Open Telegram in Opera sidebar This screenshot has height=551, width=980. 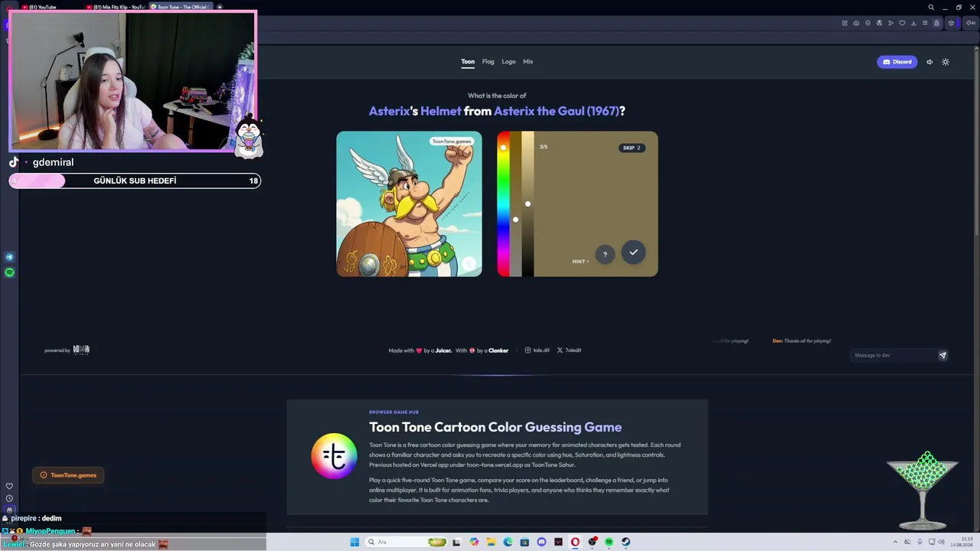click(9, 257)
